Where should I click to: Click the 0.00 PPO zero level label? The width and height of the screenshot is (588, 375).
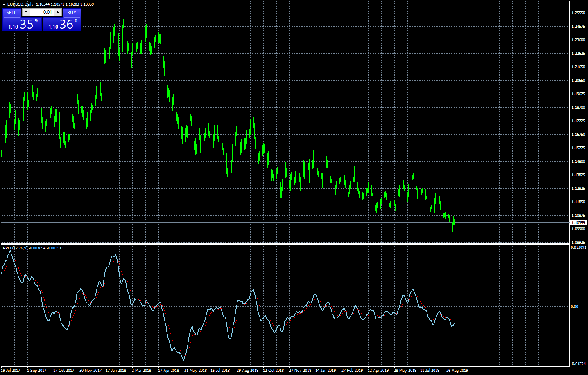pos(574,307)
